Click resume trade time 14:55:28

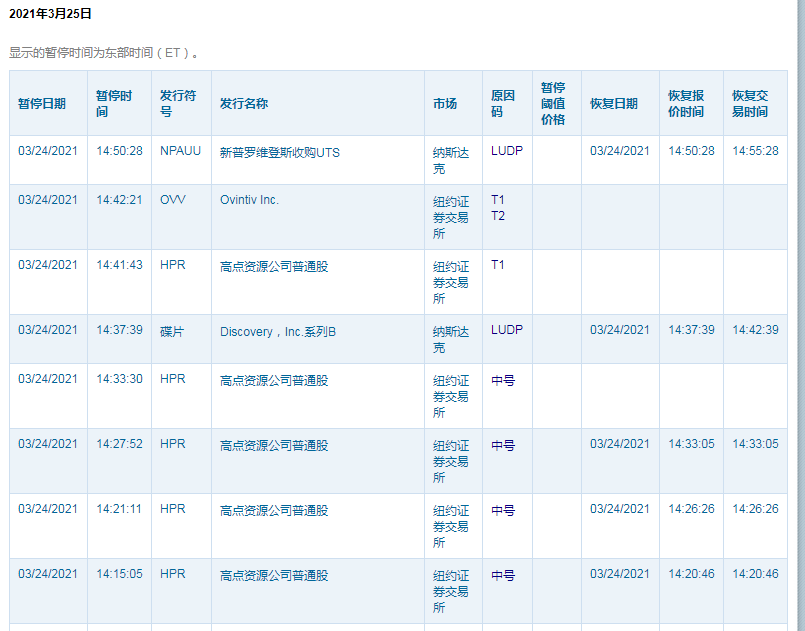755,151
